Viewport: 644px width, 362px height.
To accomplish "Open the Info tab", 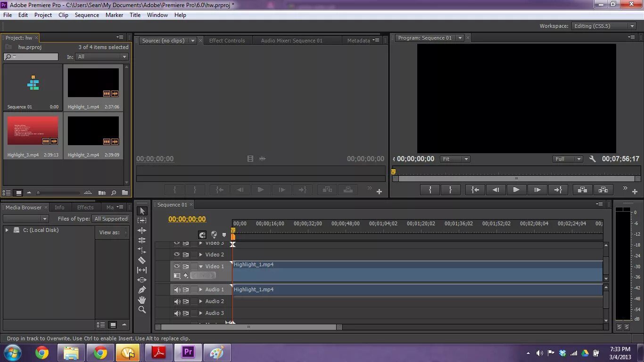I will point(59,207).
